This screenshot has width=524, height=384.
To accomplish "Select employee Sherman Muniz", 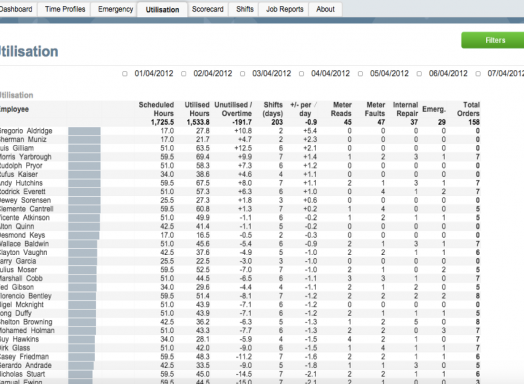I will [23, 139].
